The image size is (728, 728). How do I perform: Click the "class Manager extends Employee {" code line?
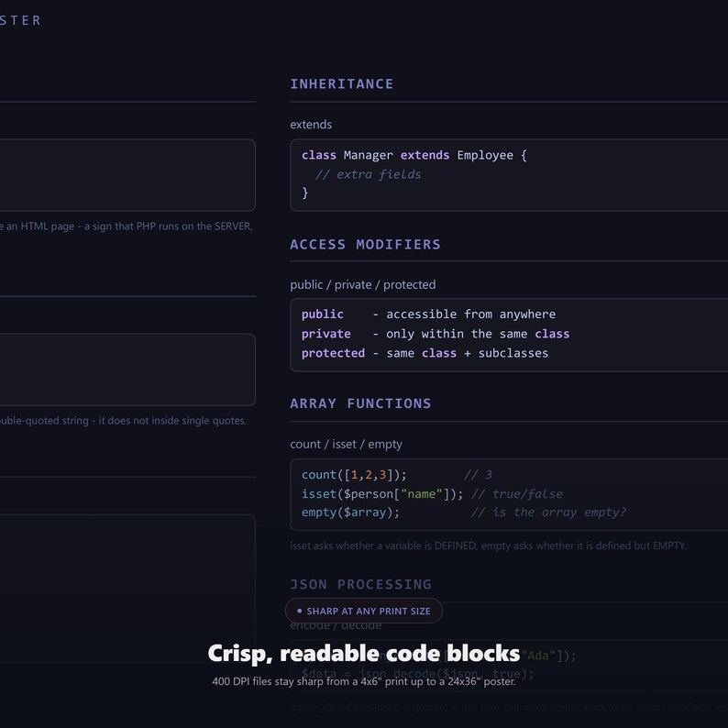(414, 155)
